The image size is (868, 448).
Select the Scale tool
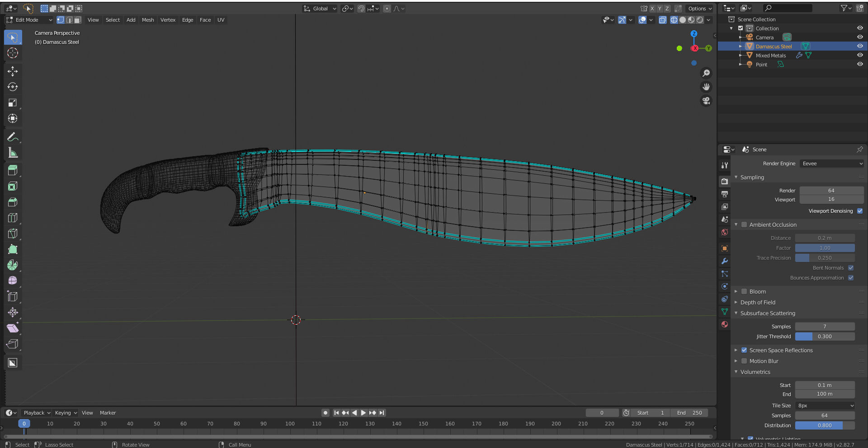[13, 103]
